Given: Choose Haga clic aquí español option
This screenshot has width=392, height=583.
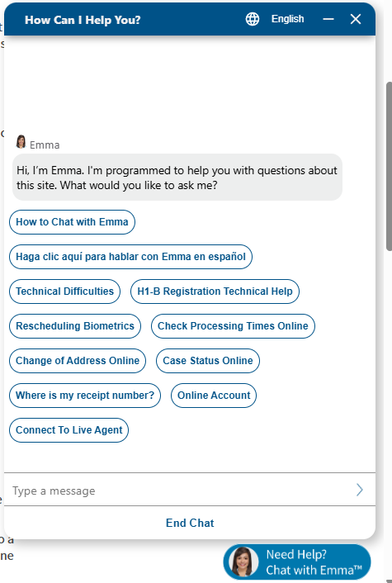Looking at the screenshot, I should click(130, 257).
